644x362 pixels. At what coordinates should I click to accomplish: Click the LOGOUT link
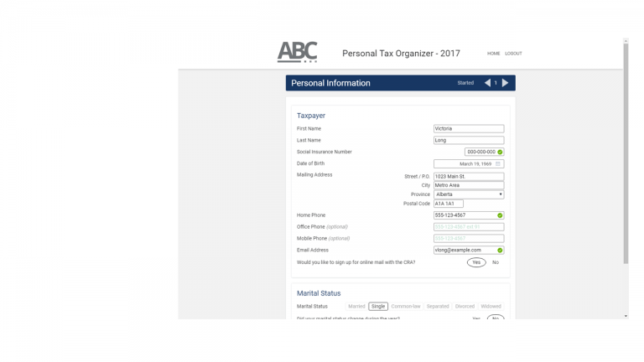point(513,54)
